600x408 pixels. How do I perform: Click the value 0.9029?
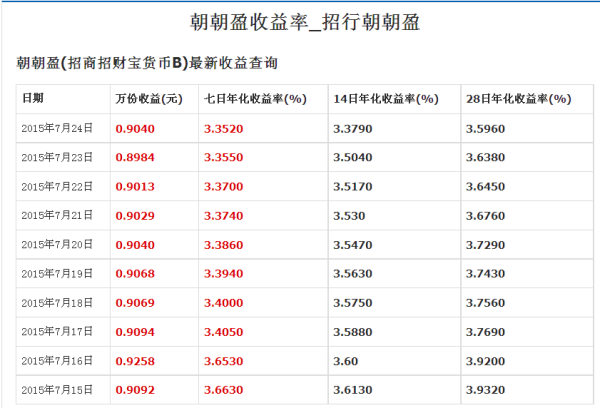click(x=135, y=215)
